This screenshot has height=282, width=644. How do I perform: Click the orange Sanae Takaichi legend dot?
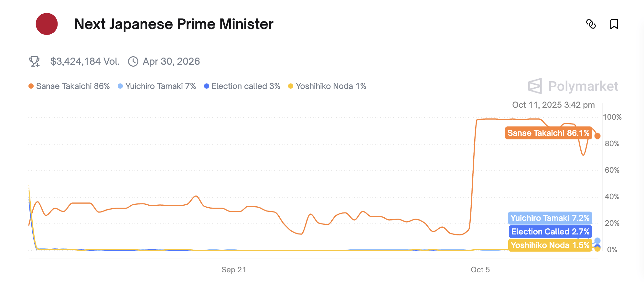[x=31, y=86]
